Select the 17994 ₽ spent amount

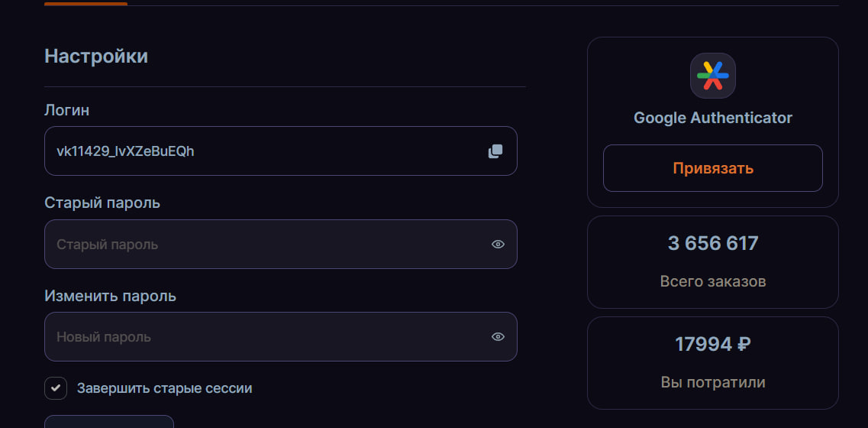(x=713, y=344)
